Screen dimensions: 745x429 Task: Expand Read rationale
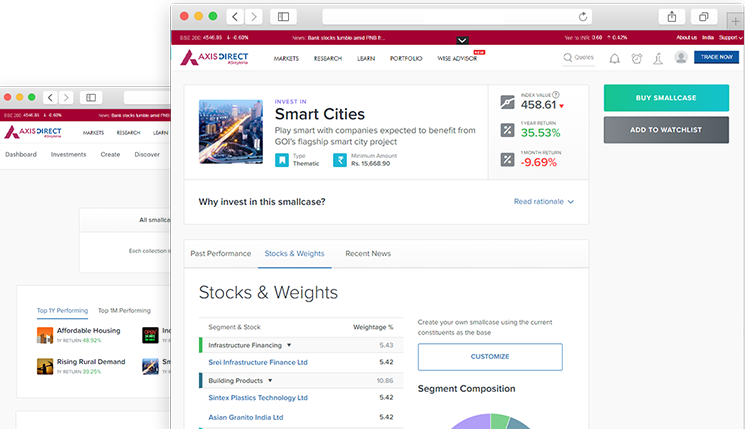click(544, 201)
